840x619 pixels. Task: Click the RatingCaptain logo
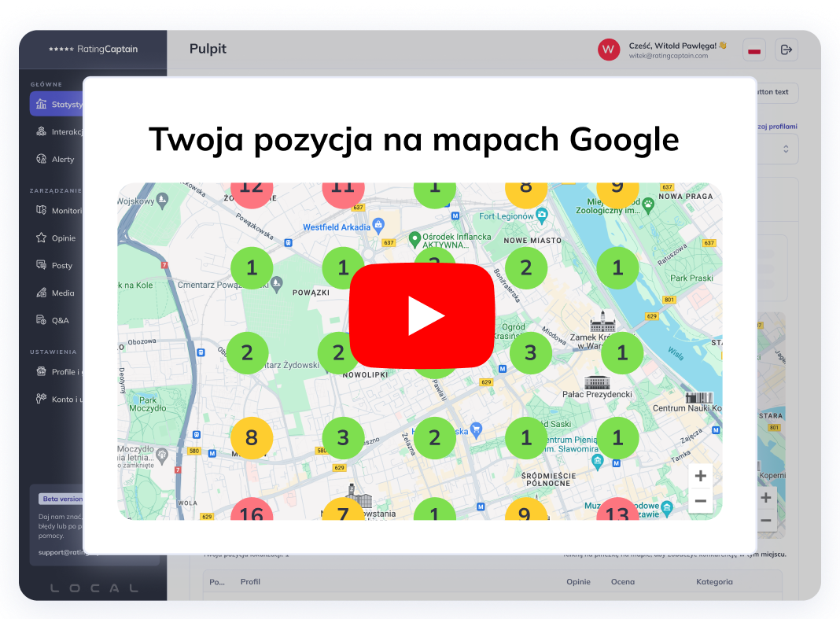[x=94, y=49]
